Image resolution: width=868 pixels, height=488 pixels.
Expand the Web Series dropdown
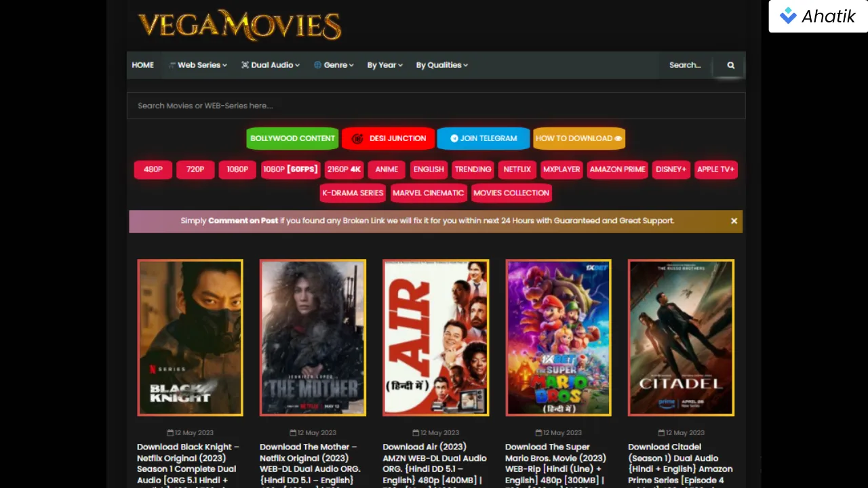(x=198, y=65)
